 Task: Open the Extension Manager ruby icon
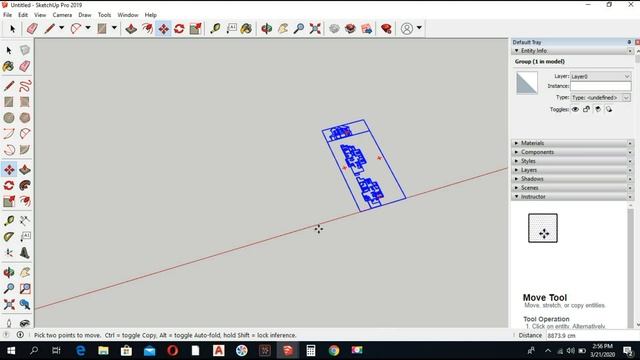[x=386, y=29]
